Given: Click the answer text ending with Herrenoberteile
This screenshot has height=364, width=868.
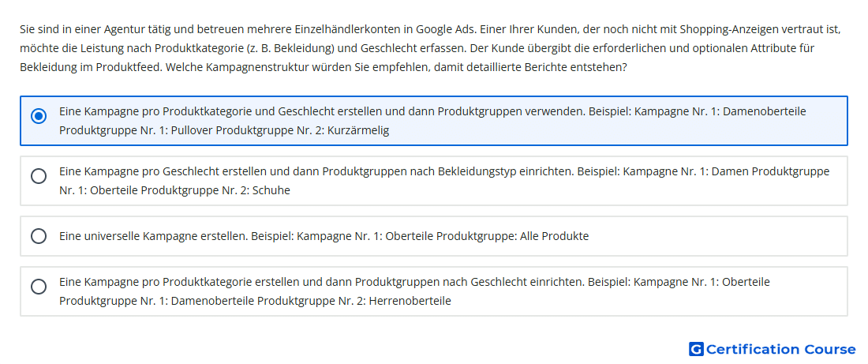Looking at the screenshot, I should tap(414, 291).
